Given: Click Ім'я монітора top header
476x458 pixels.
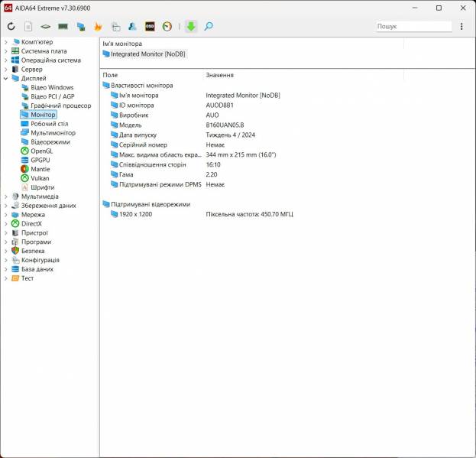Looking at the screenshot, I should (x=122, y=44).
